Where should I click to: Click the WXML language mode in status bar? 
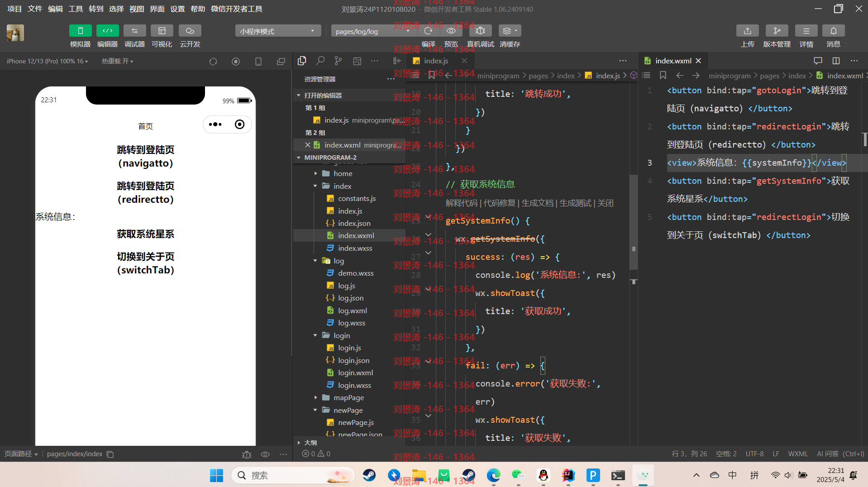[798, 454]
